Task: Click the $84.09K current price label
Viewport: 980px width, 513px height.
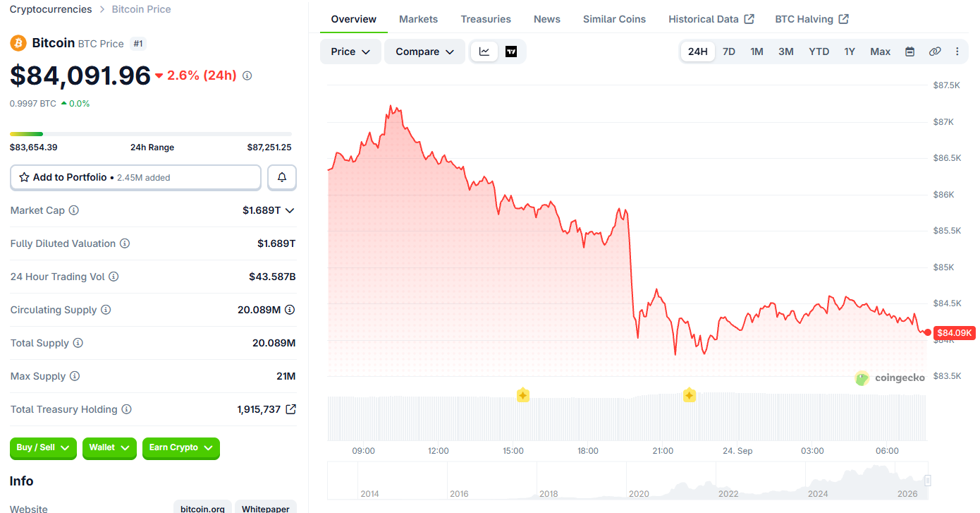Action: tap(955, 332)
